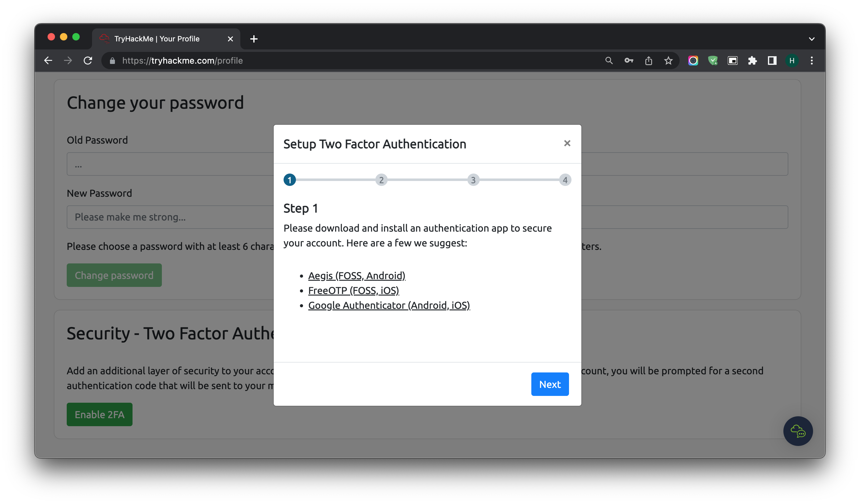Select step 2 in the progress indicator
Screen dimensions: 860x504
click(381, 180)
